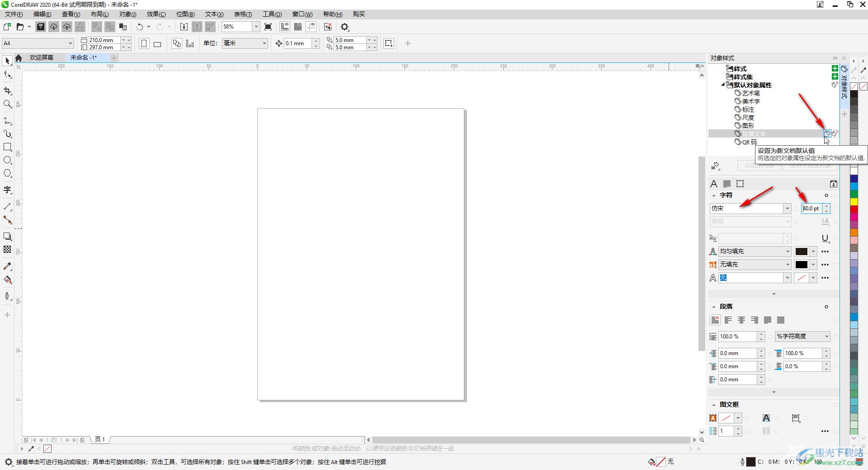Open the 无填充 background fill dropdown
The height and width of the screenshot is (470, 868).
787,265
